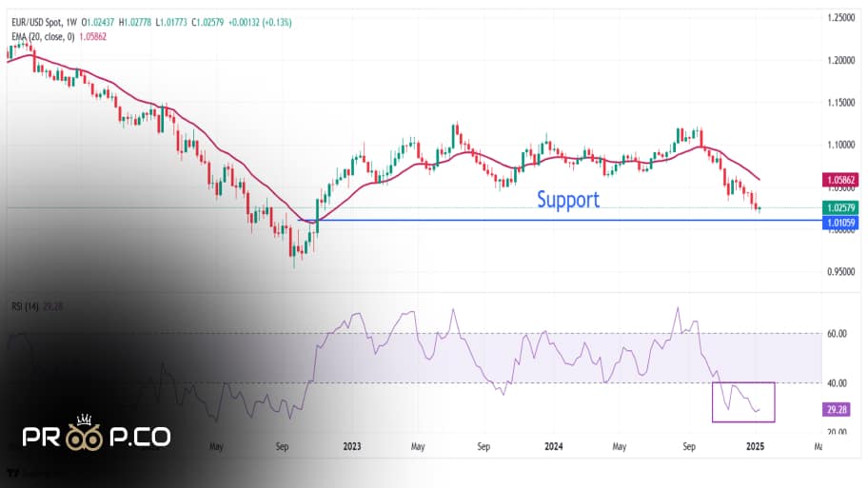Viewport: 868px width, 488px height.
Task: Click the EUR/USD Spot symbol title
Action: pyautogui.click(x=37, y=23)
